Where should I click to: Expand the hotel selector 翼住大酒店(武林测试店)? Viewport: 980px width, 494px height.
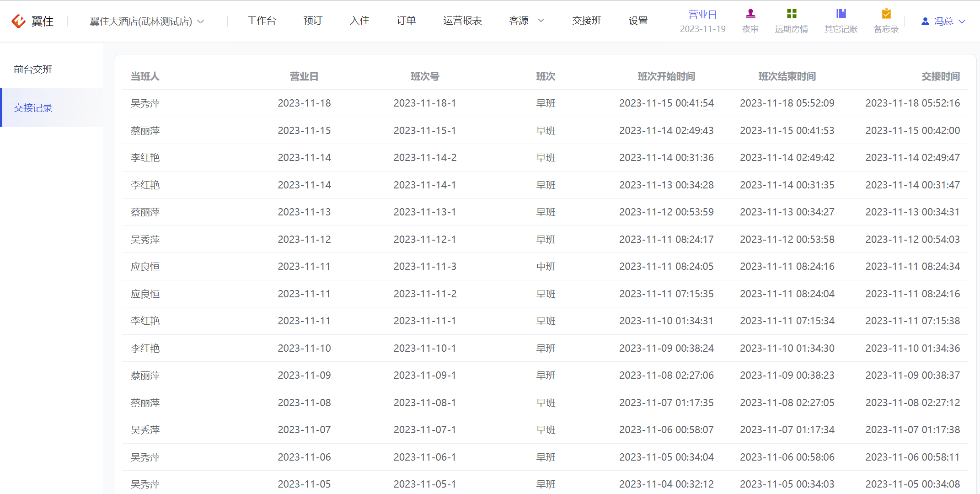(x=147, y=21)
